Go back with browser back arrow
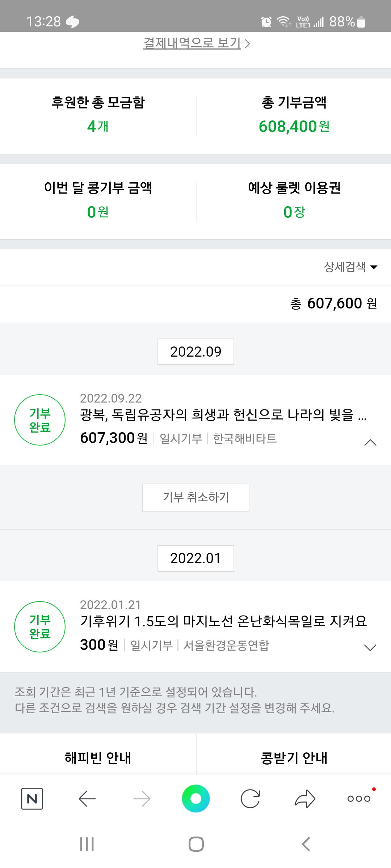This screenshot has width=391, height=868. coord(87,799)
